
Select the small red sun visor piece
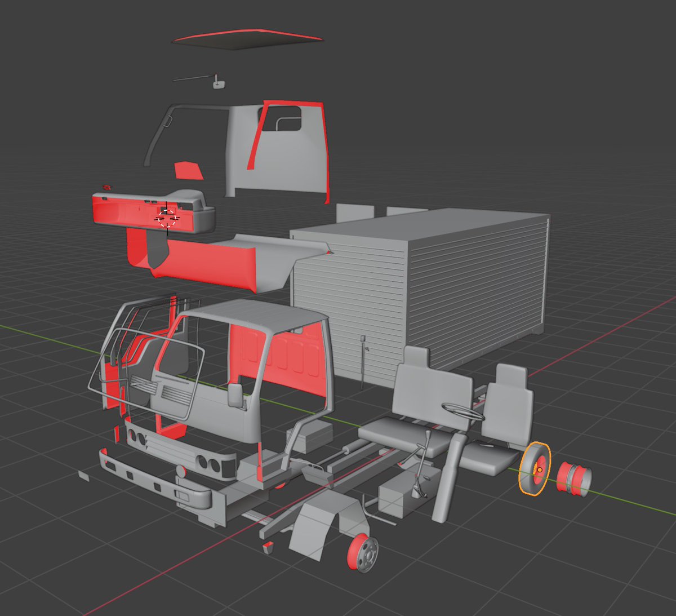(188, 170)
